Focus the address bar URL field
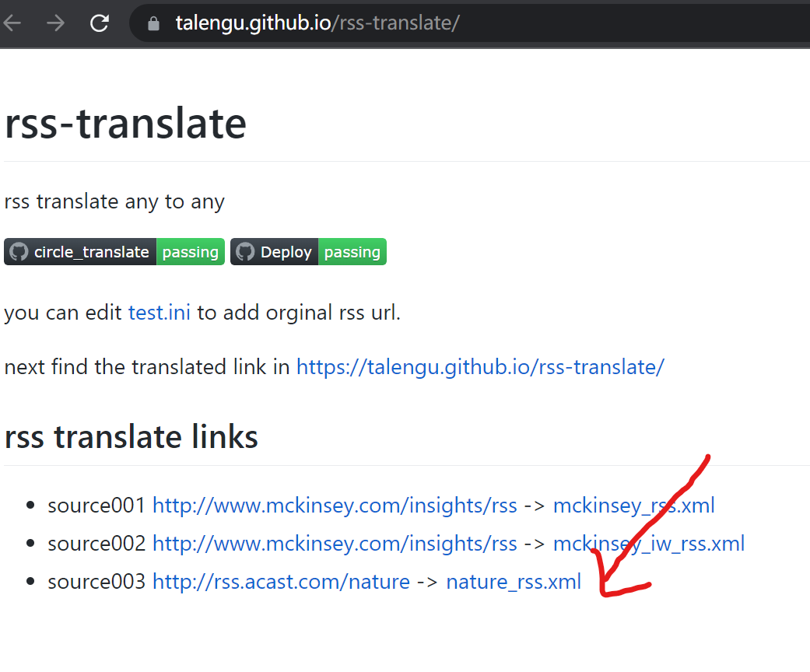The width and height of the screenshot is (810, 672). point(389,23)
